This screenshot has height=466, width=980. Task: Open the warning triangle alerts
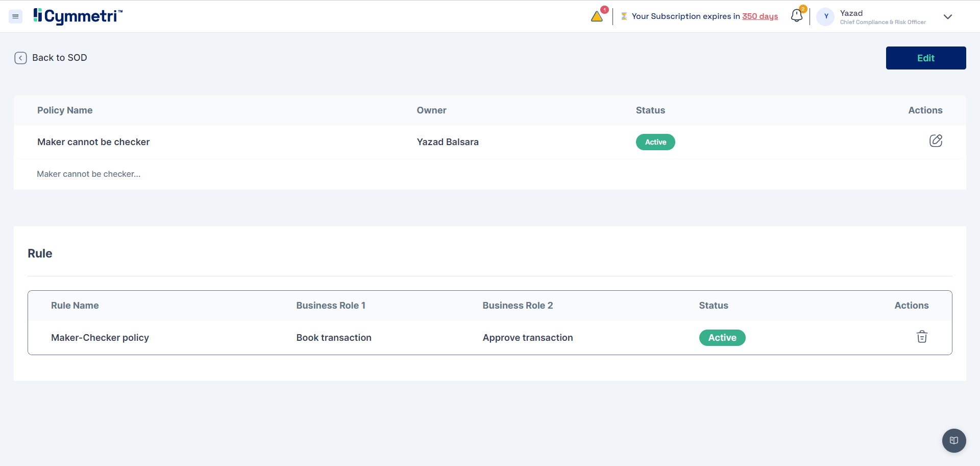[597, 16]
